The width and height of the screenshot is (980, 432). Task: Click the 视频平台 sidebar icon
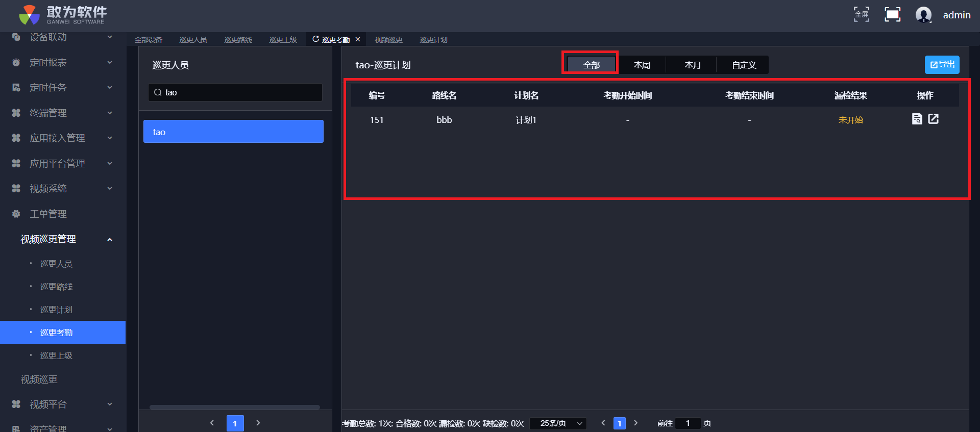tap(16, 404)
